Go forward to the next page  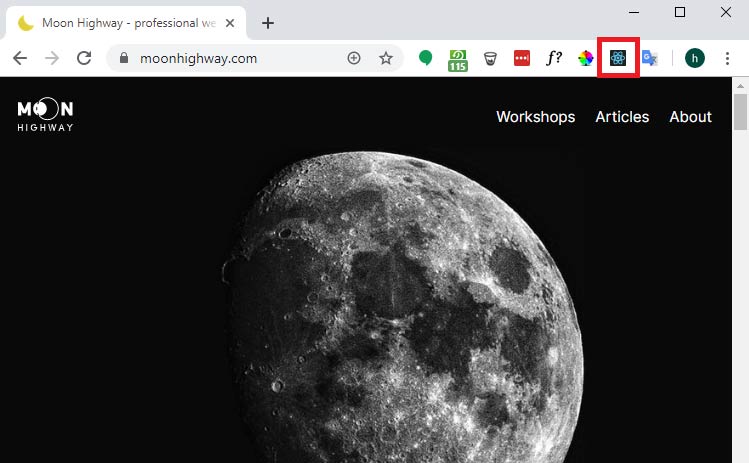(x=52, y=58)
